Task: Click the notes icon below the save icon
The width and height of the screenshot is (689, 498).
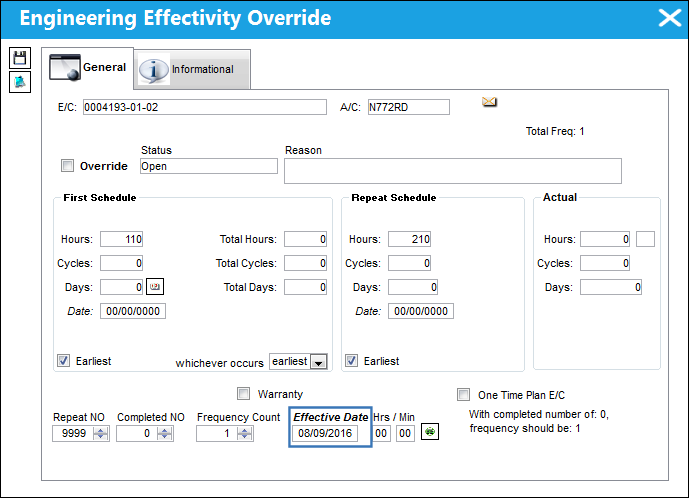Action: (x=20, y=82)
